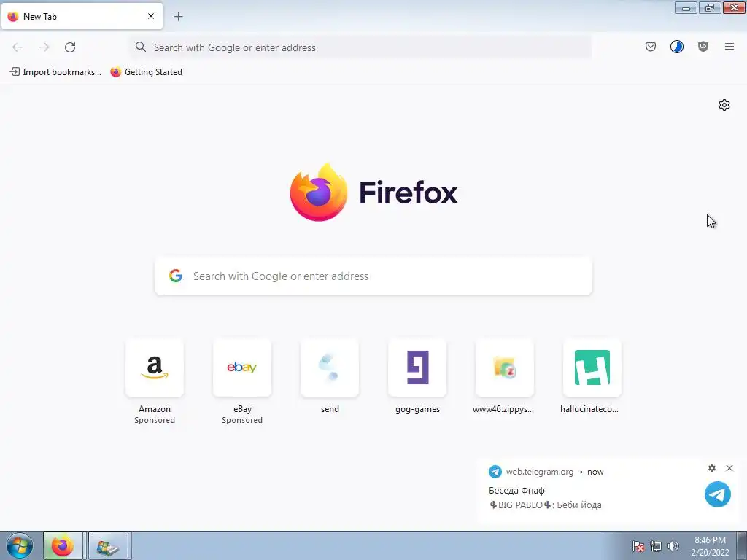This screenshot has width=747, height=560.
Task: Open Telegram notification settings gear
Action: pyautogui.click(x=712, y=468)
